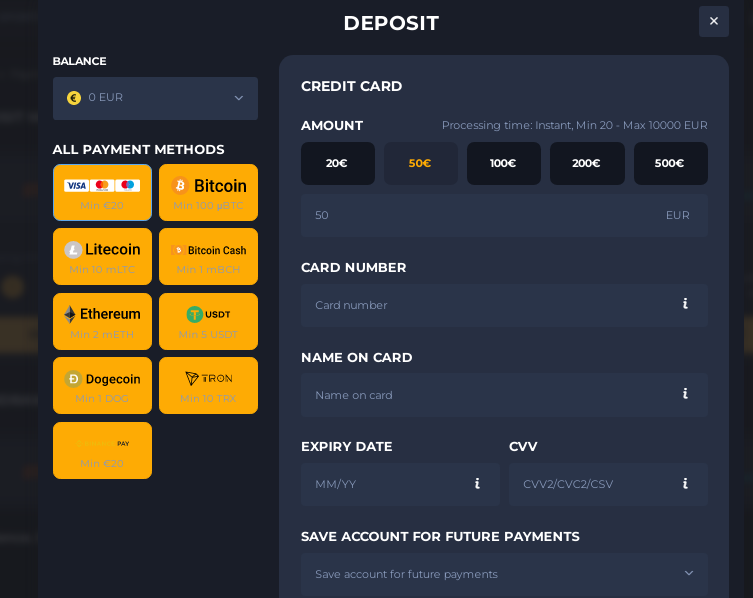Select the Litecoin payment option
The width and height of the screenshot is (753, 598).
pyautogui.click(x=102, y=256)
